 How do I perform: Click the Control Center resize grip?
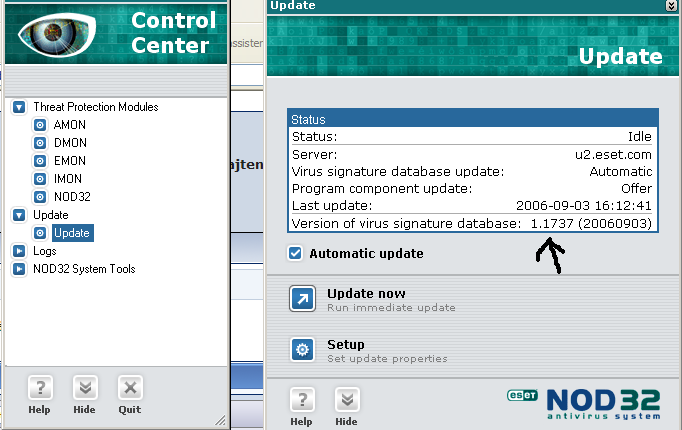pos(221,420)
